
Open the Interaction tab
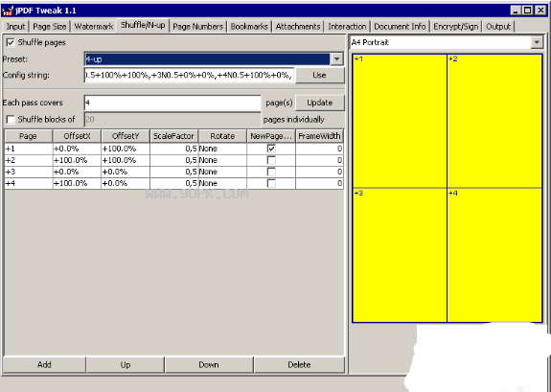347,27
